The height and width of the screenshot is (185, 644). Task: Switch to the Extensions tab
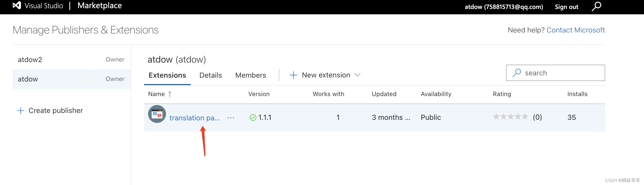(x=167, y=75)
